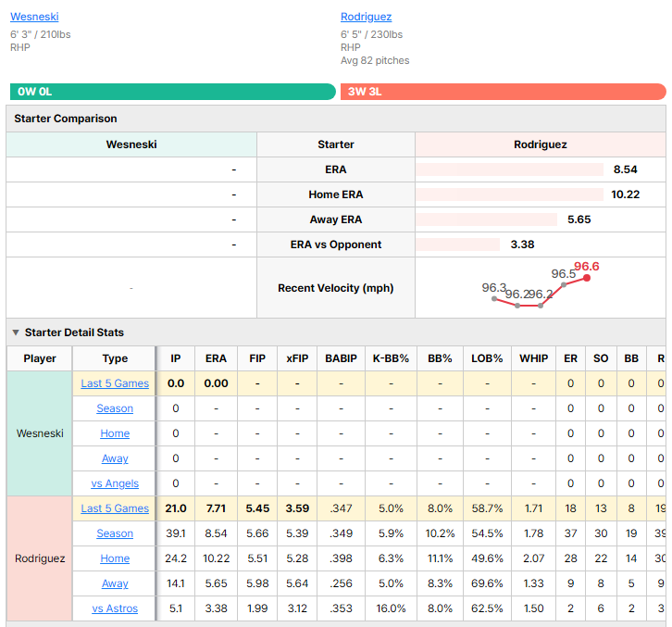Click the FIP column header
The width and height of the screenshot is (672, 627).
tap(257, 358)
